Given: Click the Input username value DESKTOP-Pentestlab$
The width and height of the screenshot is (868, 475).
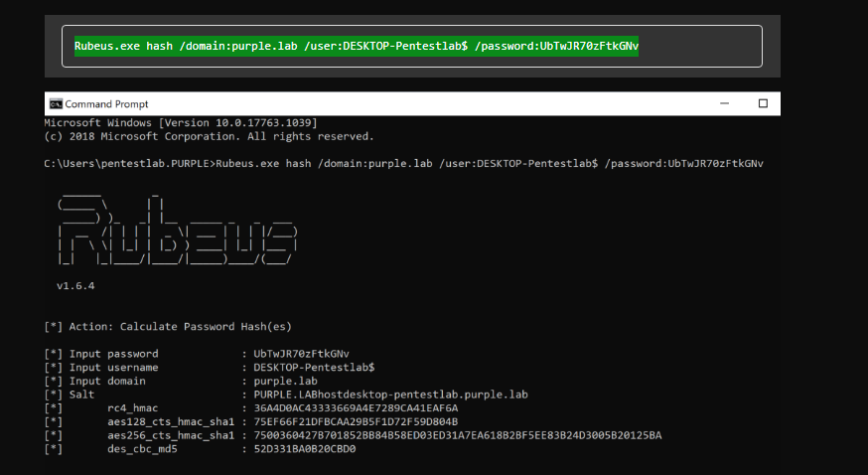Looking at the screenshot, I should [x=314, y=368].
